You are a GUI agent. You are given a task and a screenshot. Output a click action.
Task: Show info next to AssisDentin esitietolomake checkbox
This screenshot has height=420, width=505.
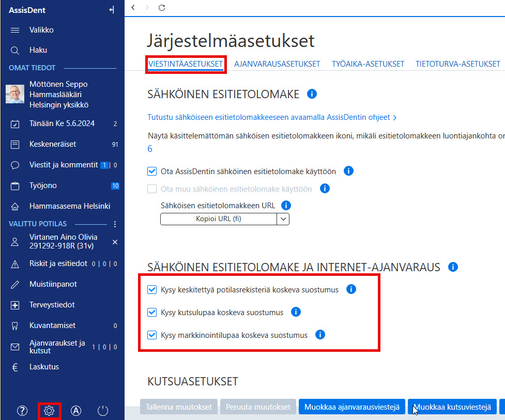point(348,171)
